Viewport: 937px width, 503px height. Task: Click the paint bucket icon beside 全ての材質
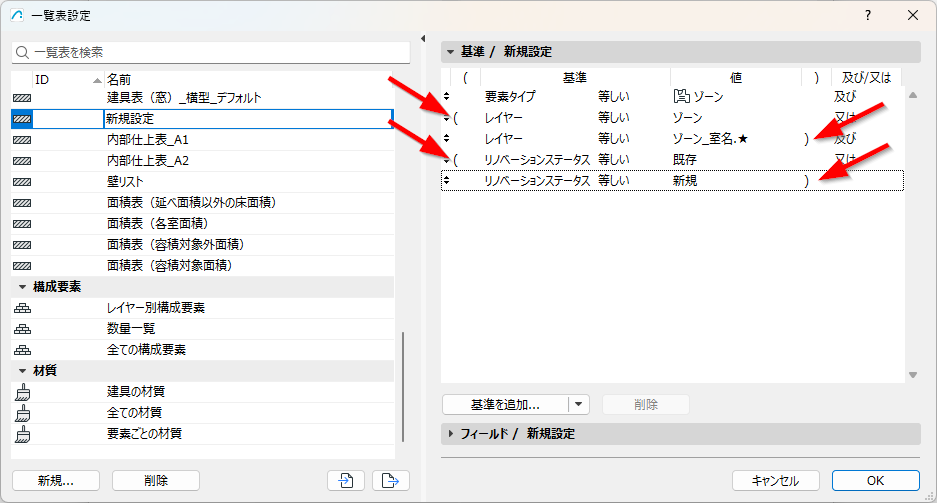pos(23,413)
